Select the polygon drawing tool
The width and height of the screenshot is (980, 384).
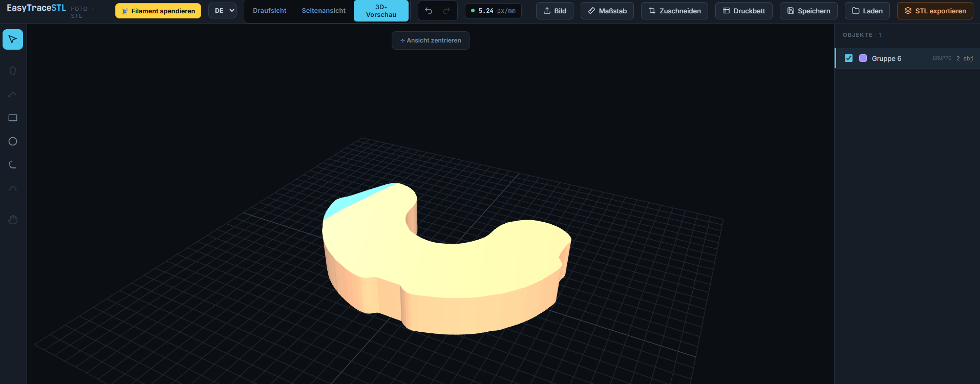(13, 71)
